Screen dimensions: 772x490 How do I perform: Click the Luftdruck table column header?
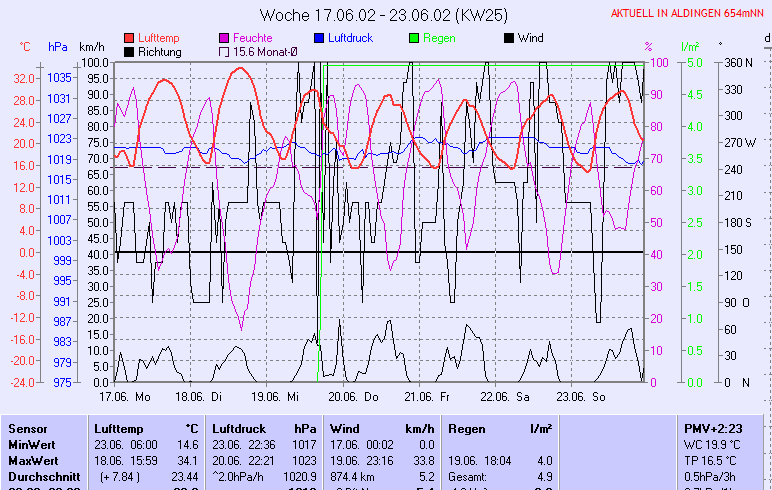[237, 428]
